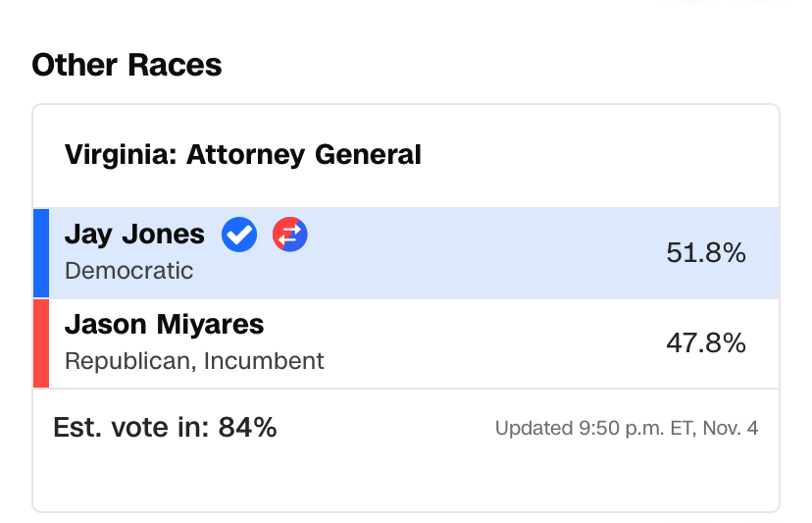The width and height of the screenshot is (812, 523).
Task: Click the 84% estimated vote figure
Action: point(247,428)
